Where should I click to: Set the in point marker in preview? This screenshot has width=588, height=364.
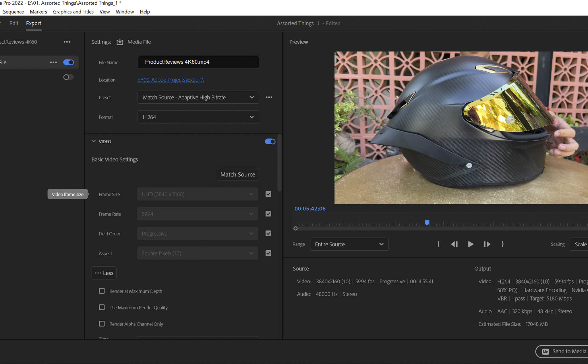(438, 244)
